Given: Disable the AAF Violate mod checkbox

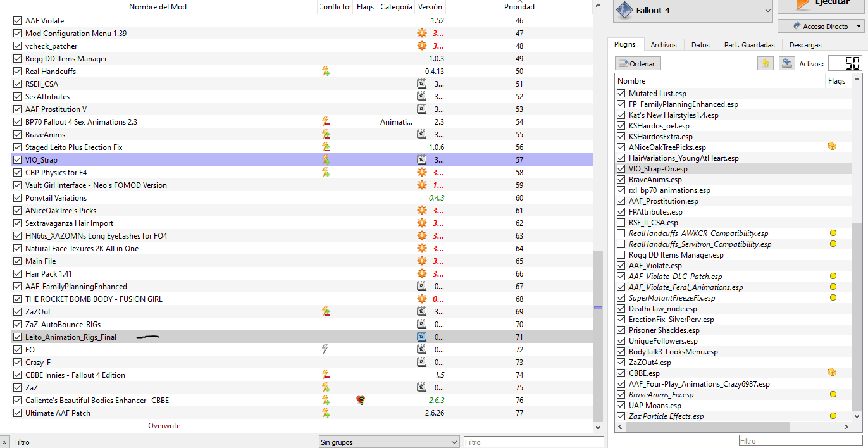Looking at the screenshot, I should point(17,21).
